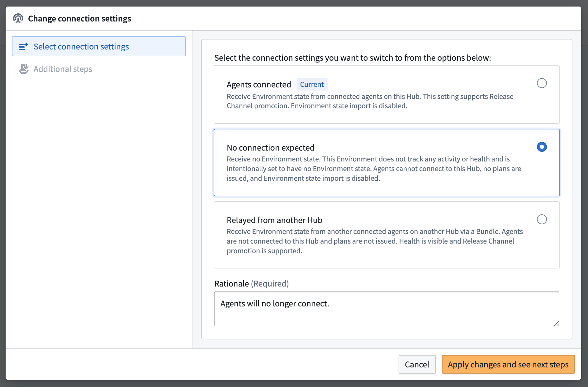This screenshot has width=588, height=387.
Task: Click the existing rationale text Agents will no longer connect
Action: (274, 303)
